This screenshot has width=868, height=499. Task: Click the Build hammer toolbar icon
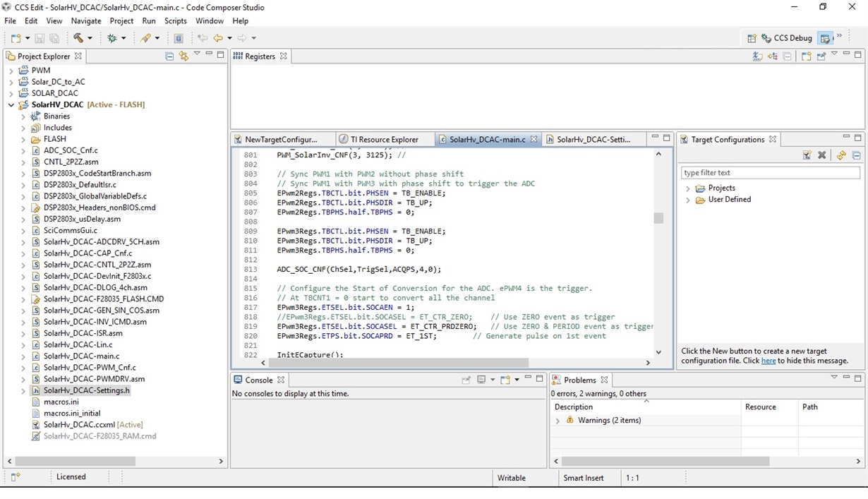[x=78, y=38]
